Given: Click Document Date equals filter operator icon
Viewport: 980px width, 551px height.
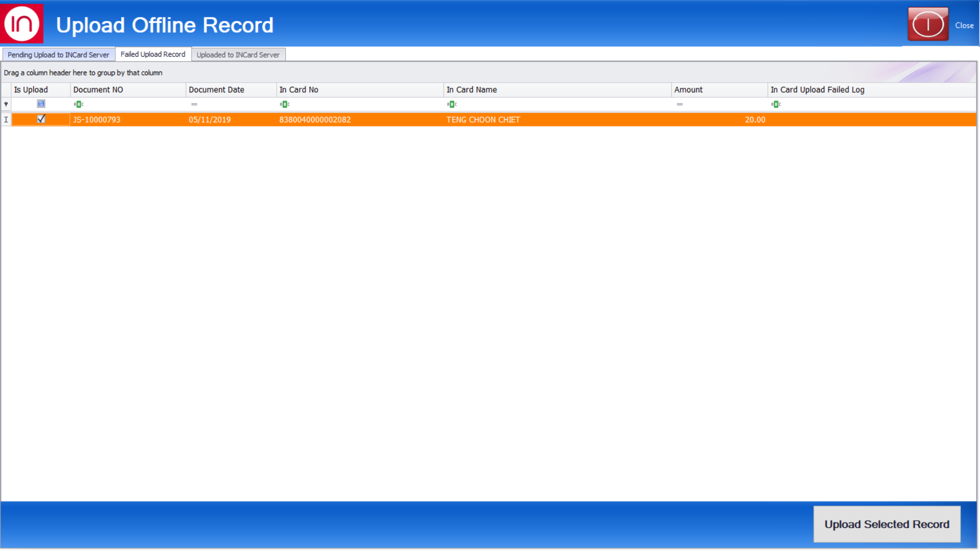Looking at the screenshot, I should click(x=194, y=104).
